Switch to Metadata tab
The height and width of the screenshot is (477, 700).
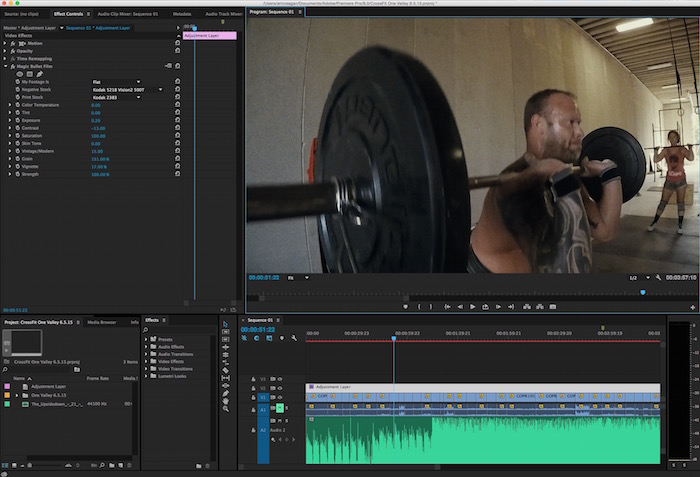[182, 14]
